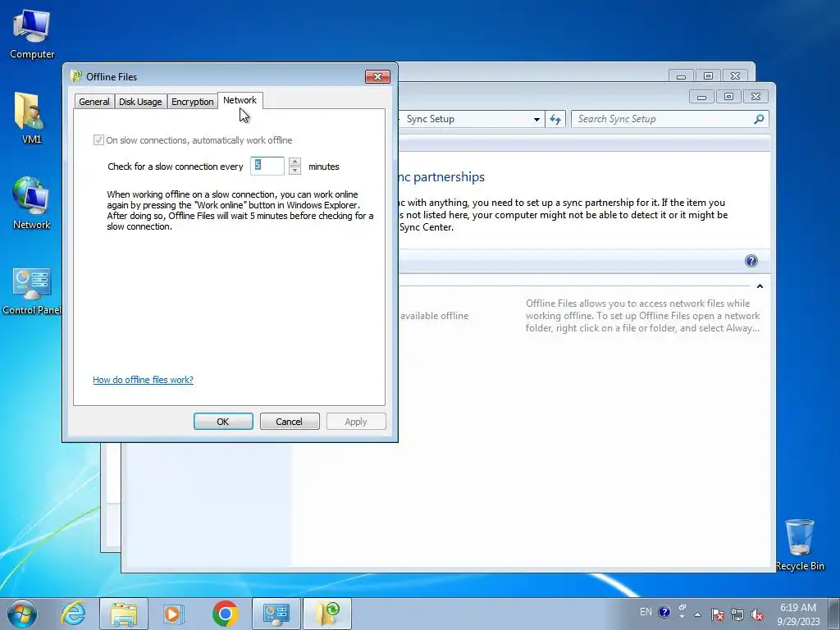Minimize the Sync Center window
This screenshot has width=840, height=630.
[x=701, y=97]
